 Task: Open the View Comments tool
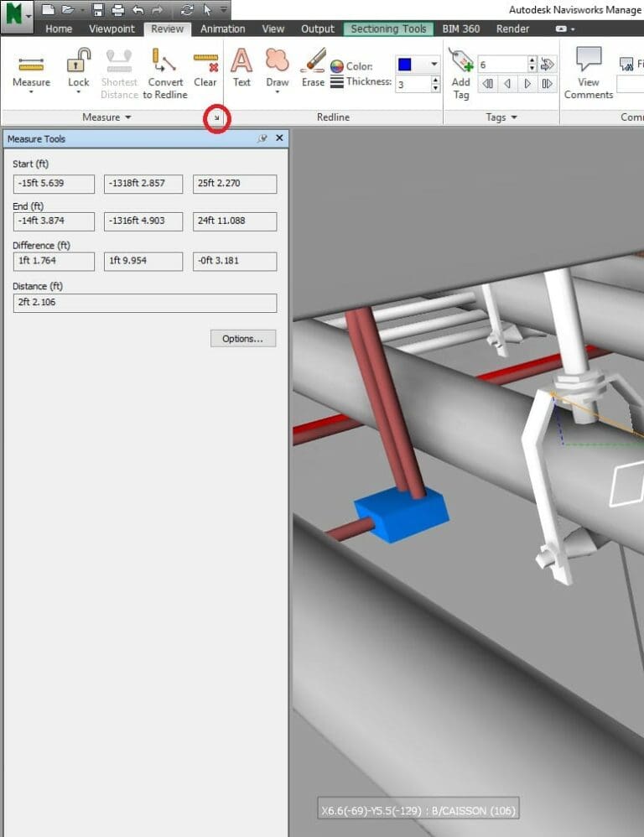coord(589,73)
